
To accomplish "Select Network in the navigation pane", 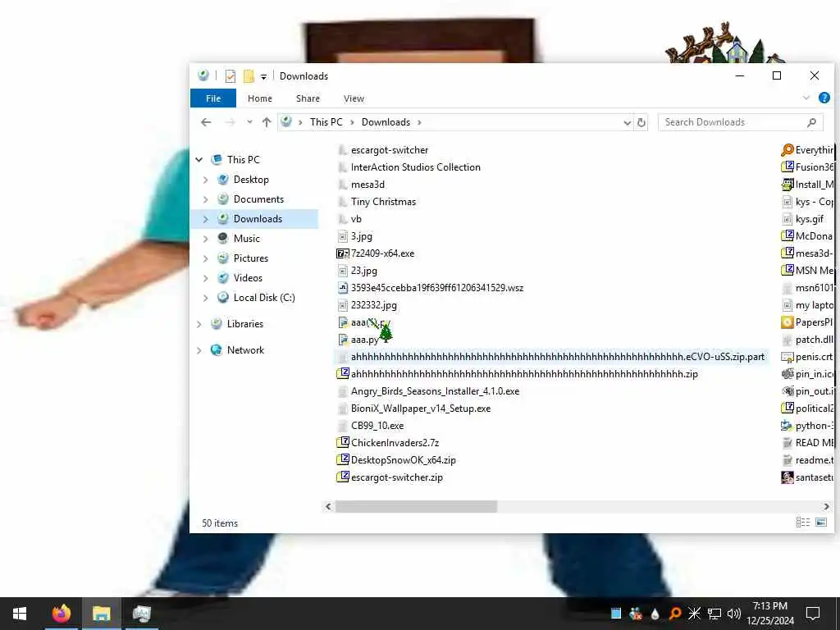I will tap(245, 350).
